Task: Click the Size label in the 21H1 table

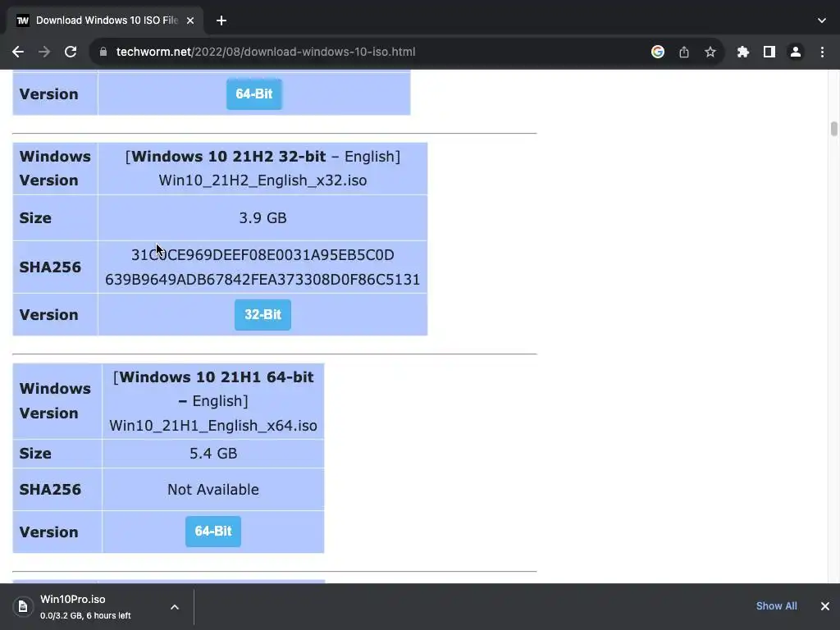Action: pyautogui.click(x=35, y=453)
